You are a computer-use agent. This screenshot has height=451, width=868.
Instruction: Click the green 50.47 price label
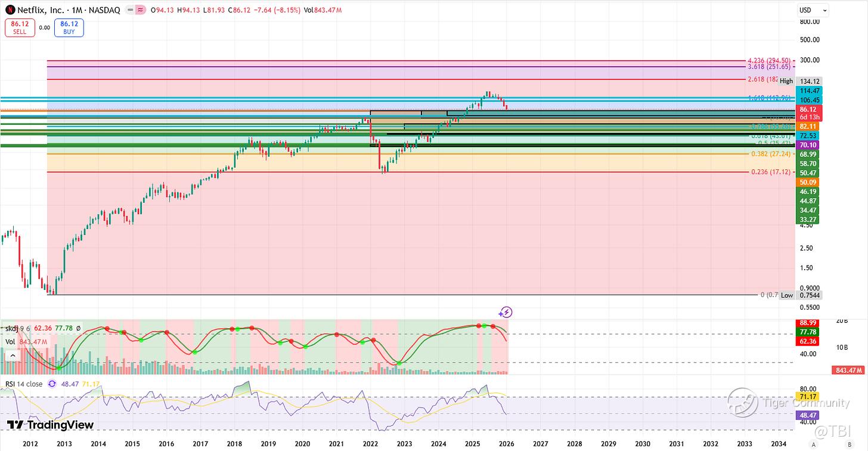point(808,172)
